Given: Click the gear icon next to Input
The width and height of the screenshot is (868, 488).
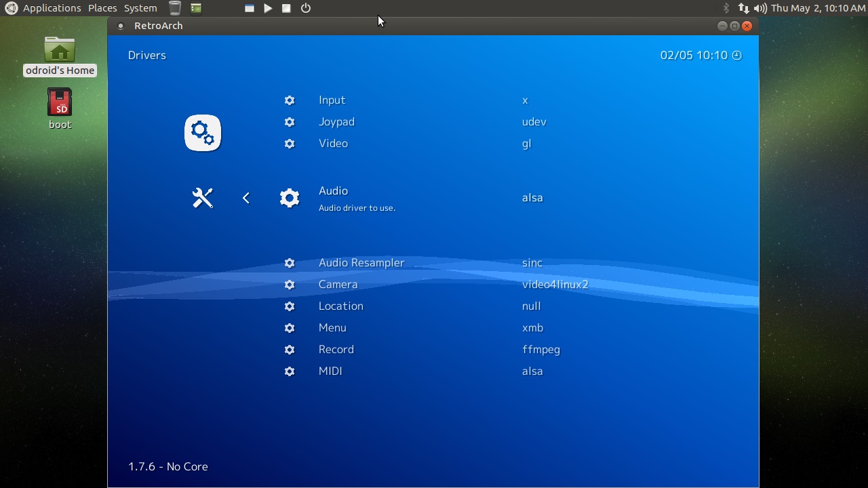Looking at the screenshot, I should pos(290,100).
